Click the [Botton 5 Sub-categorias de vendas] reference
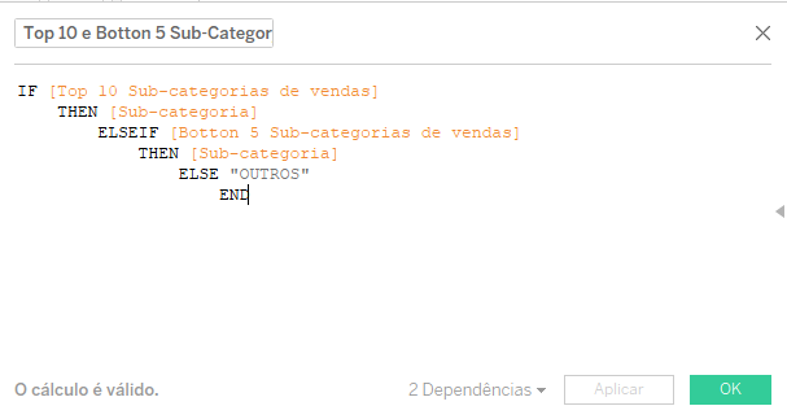Viewport: 787px width, 419px height. (x=345, y=133)
